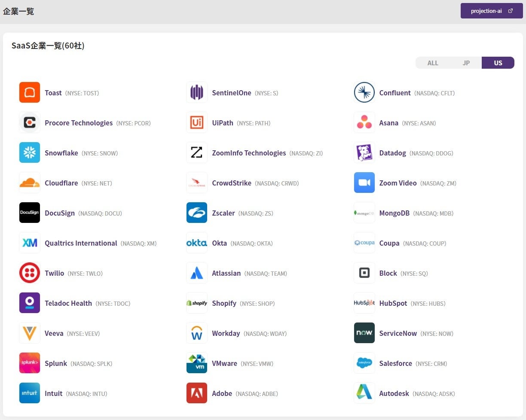
Task: Click the Qualtrics XM logo icon
Action: pos(30,243)
